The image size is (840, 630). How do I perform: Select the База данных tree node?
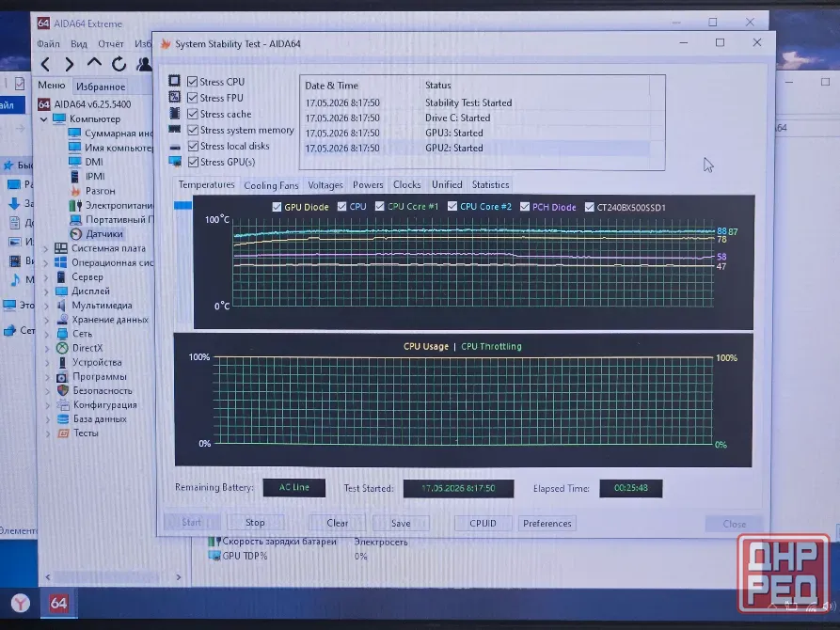click(x=100, y=419)
